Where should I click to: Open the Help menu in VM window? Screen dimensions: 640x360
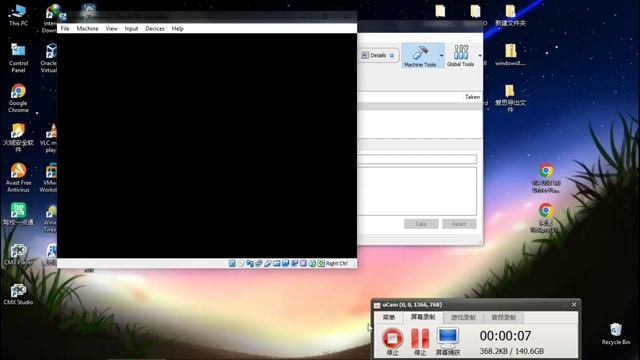click(178, 29)
